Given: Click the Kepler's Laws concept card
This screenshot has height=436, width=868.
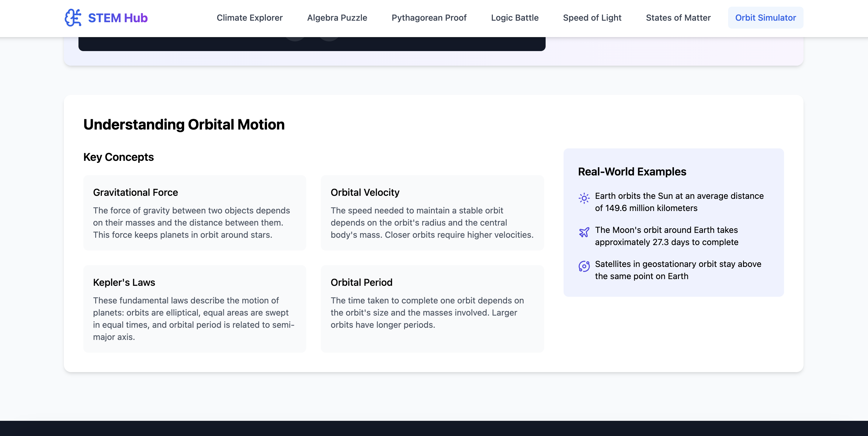Looking at the screenshot, I should (194, 308).
